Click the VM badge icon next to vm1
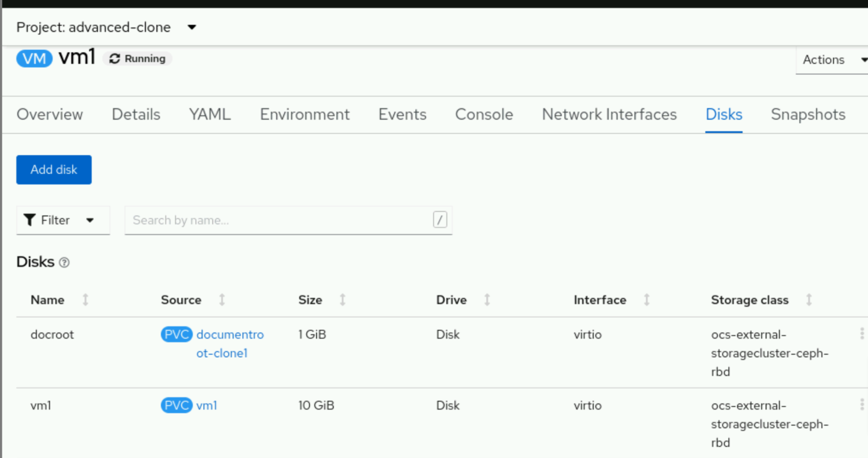The image size is (868, 458). point(33,58)
